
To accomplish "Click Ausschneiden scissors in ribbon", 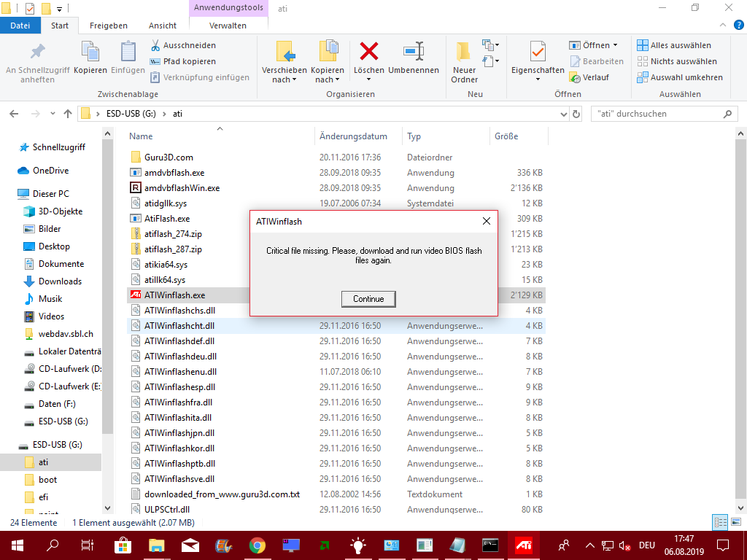I will click(182, 45).
